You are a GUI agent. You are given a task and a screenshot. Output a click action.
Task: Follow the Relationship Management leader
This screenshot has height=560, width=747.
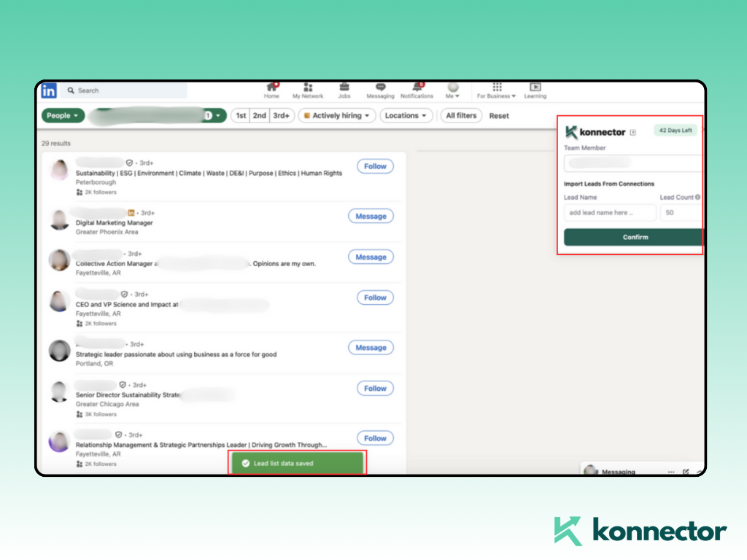(376, 438)
